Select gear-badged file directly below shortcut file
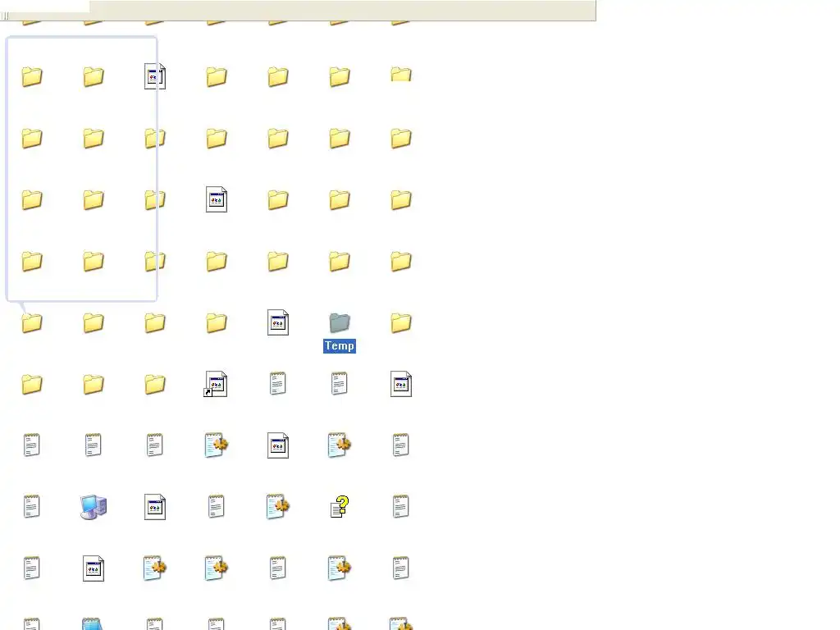Image resolution: width=840 pixels, height=630 pixels. (x=217, y=445)
